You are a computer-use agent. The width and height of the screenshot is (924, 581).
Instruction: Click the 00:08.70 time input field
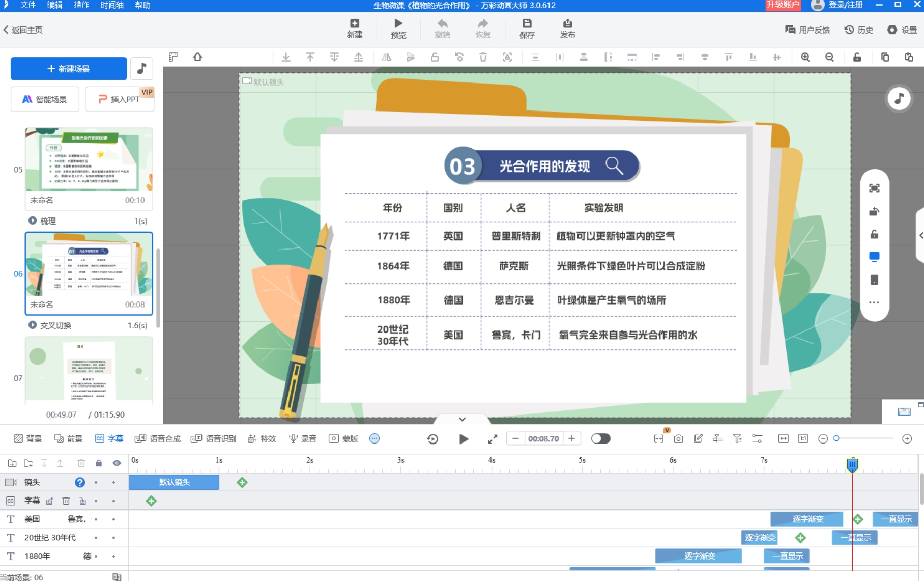coord(543,438)
